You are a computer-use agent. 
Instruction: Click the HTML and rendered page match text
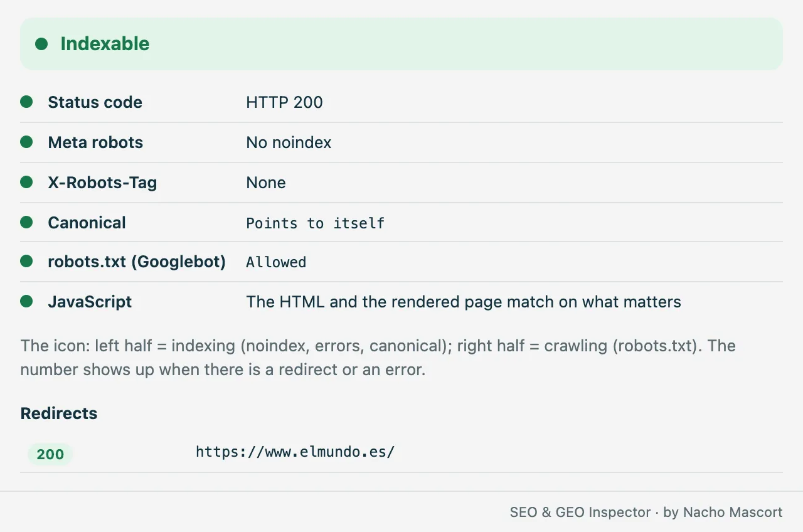coord(464,302)
